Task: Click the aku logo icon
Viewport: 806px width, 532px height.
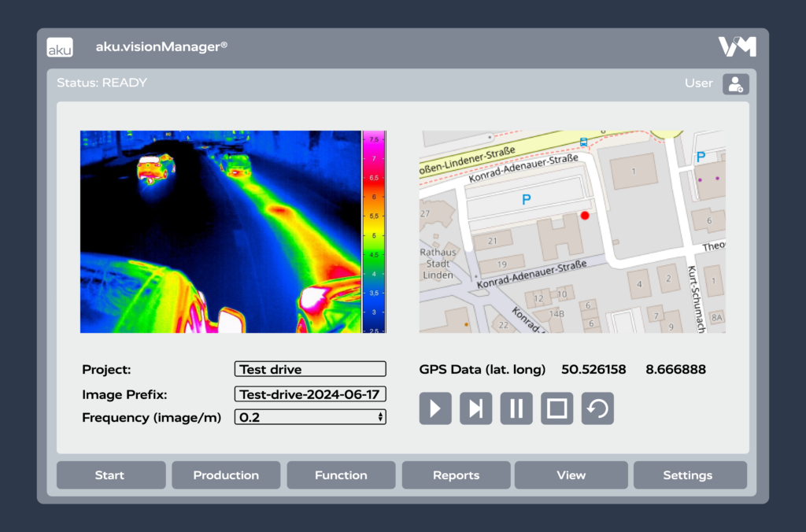Action: (x=60, y=47)
